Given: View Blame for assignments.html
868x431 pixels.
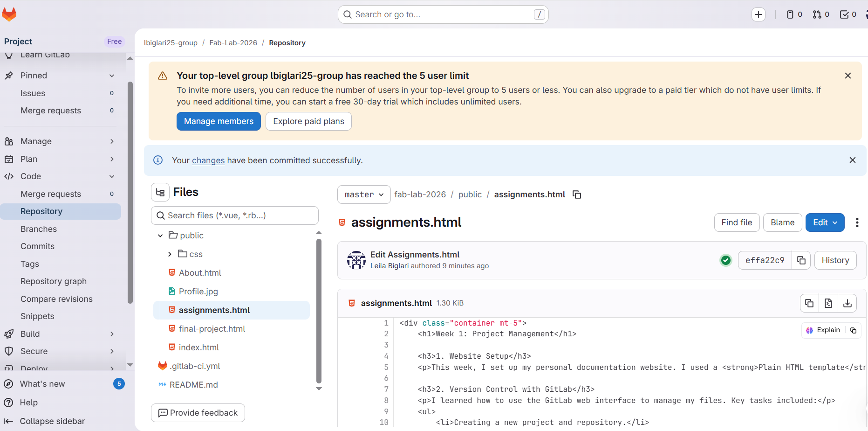Looking at the screenshot, I should pos(782,222).
